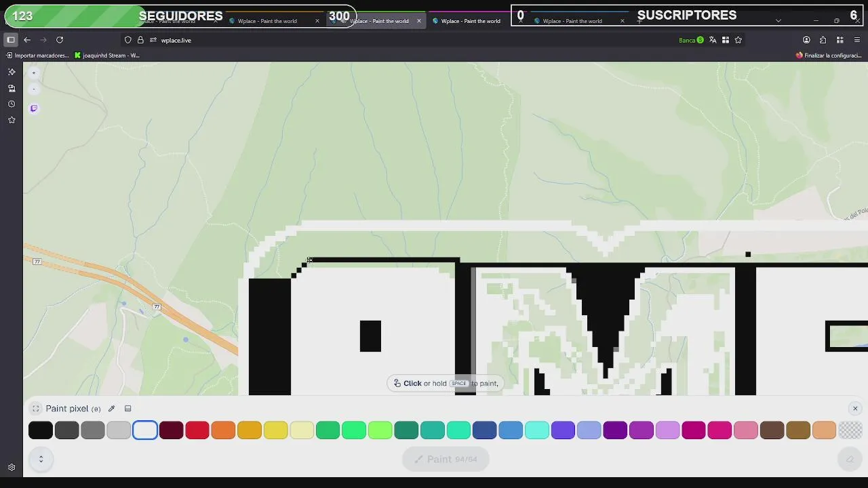Go forward to the next page

click(43, 40)
